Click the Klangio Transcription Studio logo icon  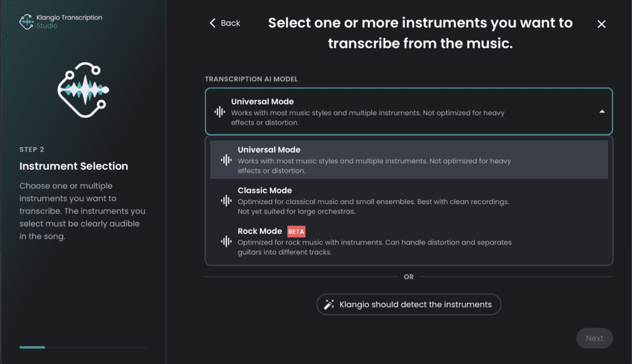(27, 22)
